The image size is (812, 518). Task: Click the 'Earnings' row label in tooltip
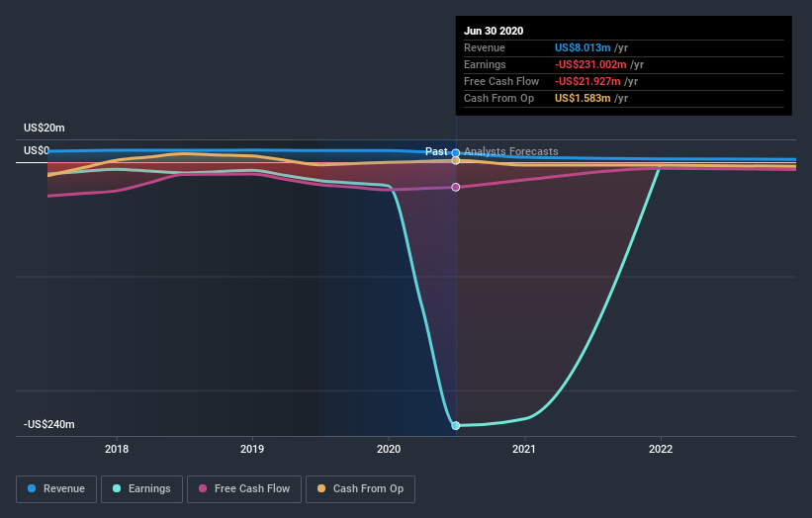click(485, 64)
